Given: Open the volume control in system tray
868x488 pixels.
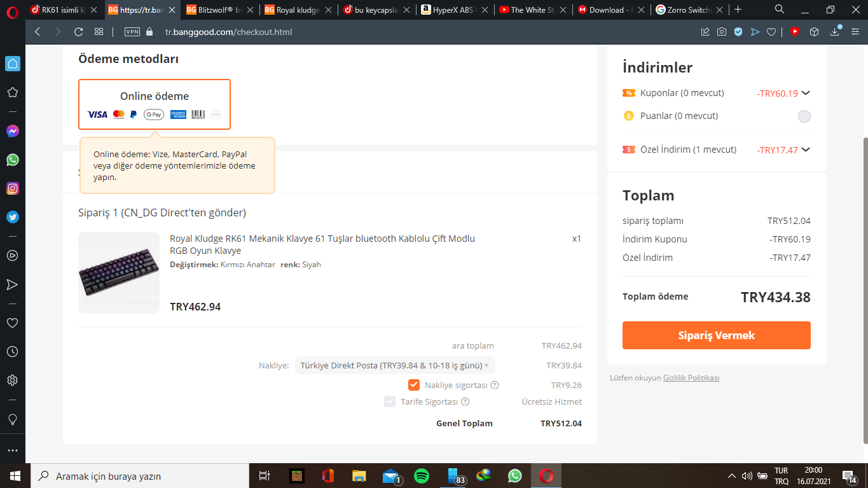Looking at the screenshot, I should (747, 476).
